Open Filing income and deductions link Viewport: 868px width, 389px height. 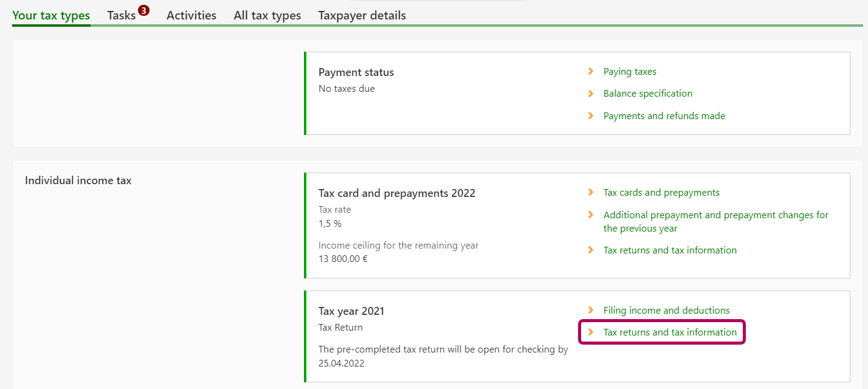pos(666,311)
